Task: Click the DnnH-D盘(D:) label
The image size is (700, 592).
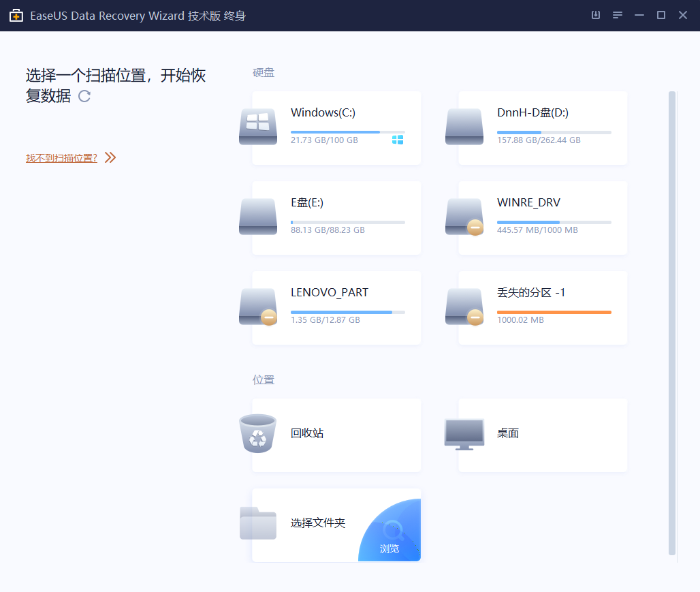Action: (532, 112)
